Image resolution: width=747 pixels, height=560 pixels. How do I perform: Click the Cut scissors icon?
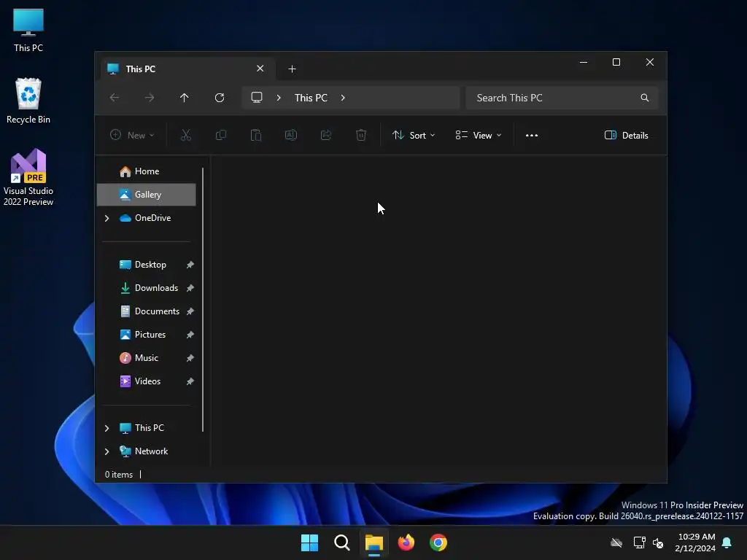[186, 135]
